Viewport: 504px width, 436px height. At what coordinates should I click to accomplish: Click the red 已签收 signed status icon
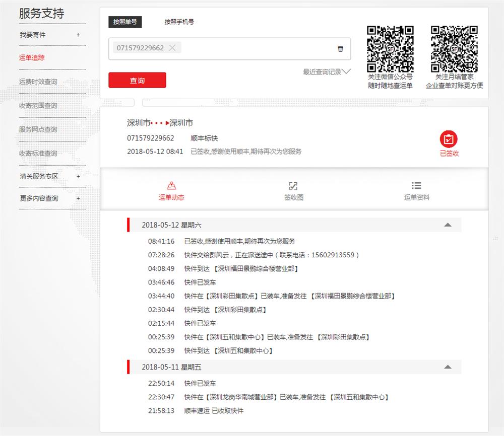pyautogui.click(x=449, y=139)
